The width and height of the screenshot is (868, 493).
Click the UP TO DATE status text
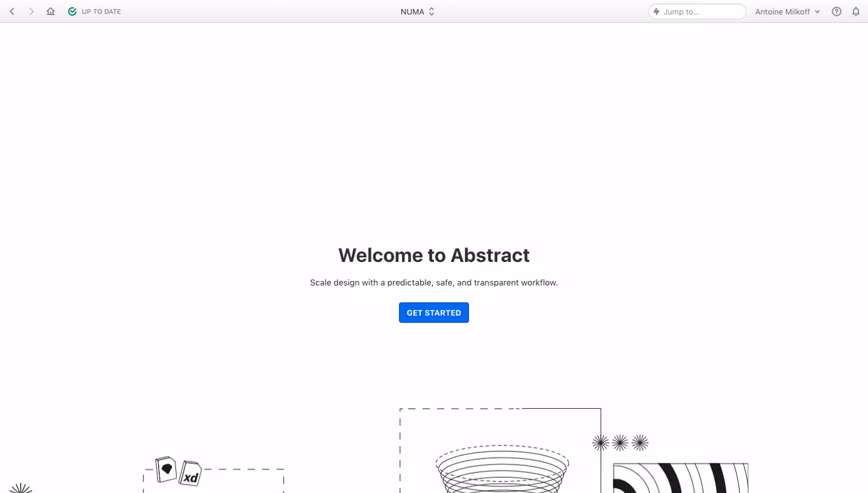tap(102, 11)
